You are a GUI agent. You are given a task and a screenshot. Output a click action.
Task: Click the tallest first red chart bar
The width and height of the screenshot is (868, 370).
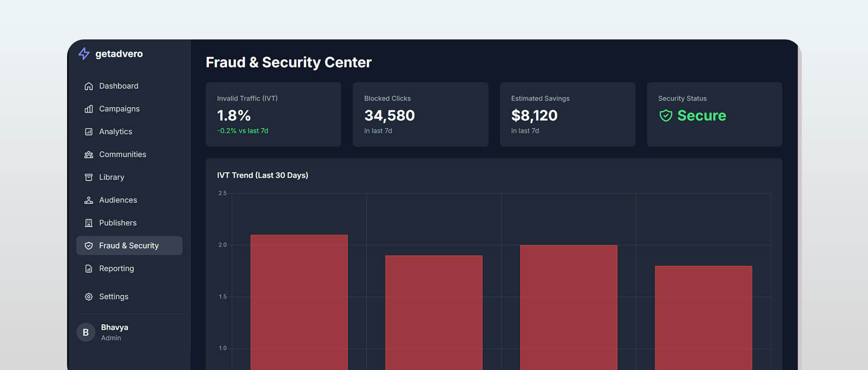tap(299, 302)
